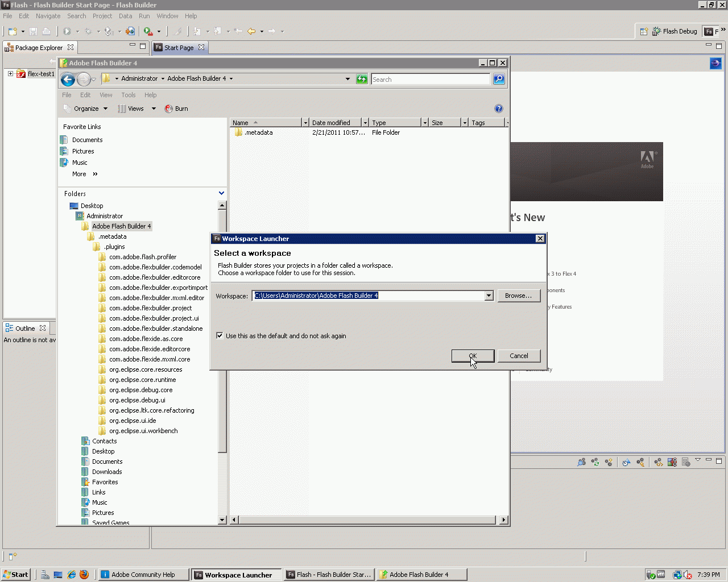The height and width of the screenshot is (582, 728).
Task: Click the color grid icon in bottom panel
Action: pos(672,462)
